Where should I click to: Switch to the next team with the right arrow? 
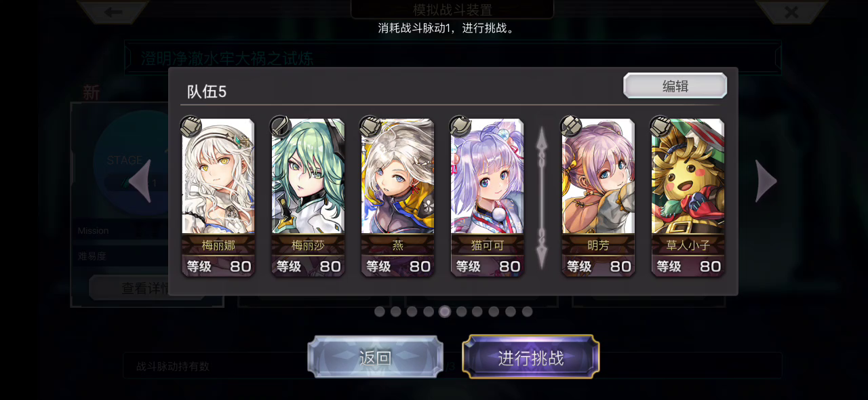766,181
